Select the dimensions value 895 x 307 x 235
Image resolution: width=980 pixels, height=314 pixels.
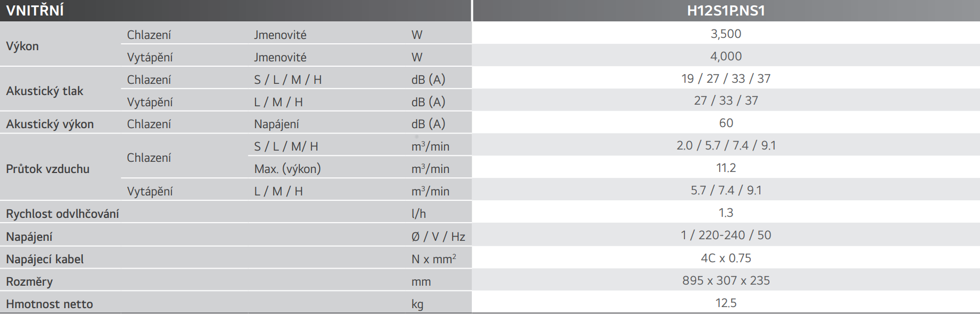[726, 280]
